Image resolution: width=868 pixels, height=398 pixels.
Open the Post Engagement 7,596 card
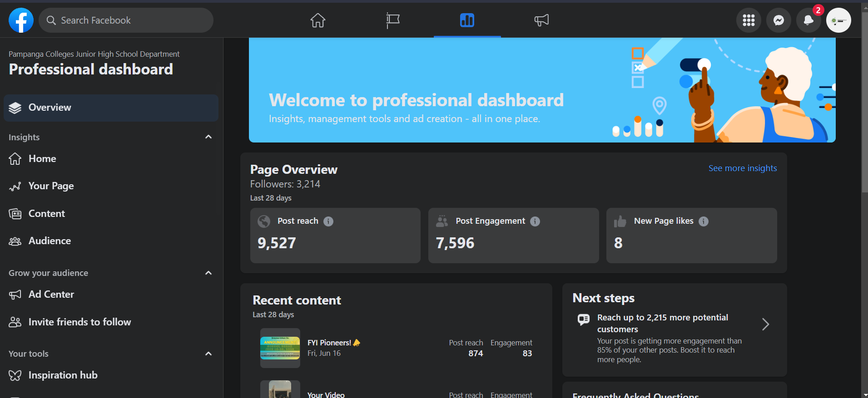[x=514, y=236]
